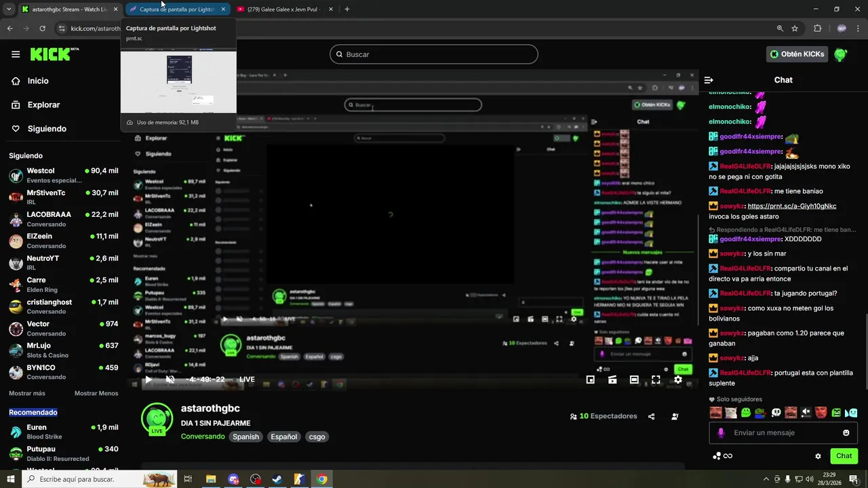Share the astarothgbc stream
868x488 pixels.
652,416
